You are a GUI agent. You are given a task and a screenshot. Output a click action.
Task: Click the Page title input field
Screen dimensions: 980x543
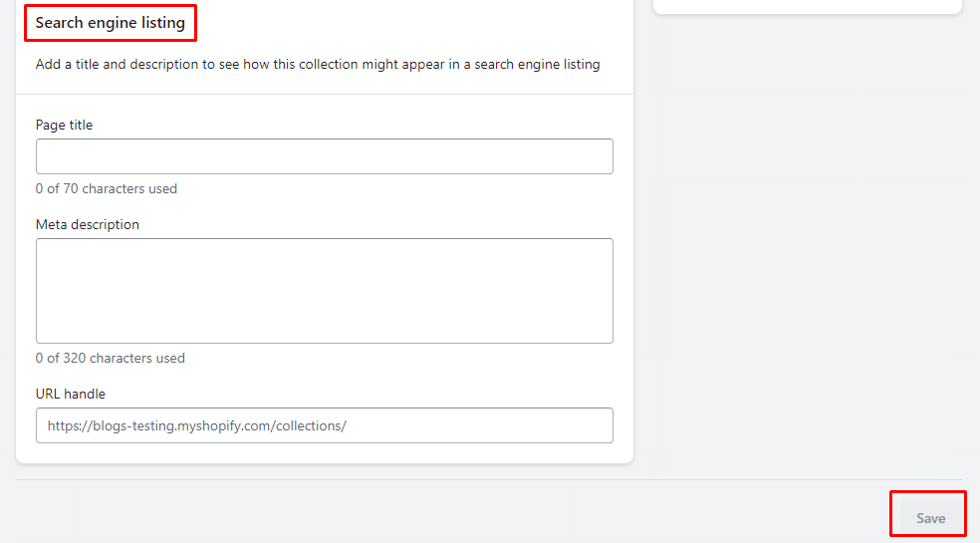324,156
